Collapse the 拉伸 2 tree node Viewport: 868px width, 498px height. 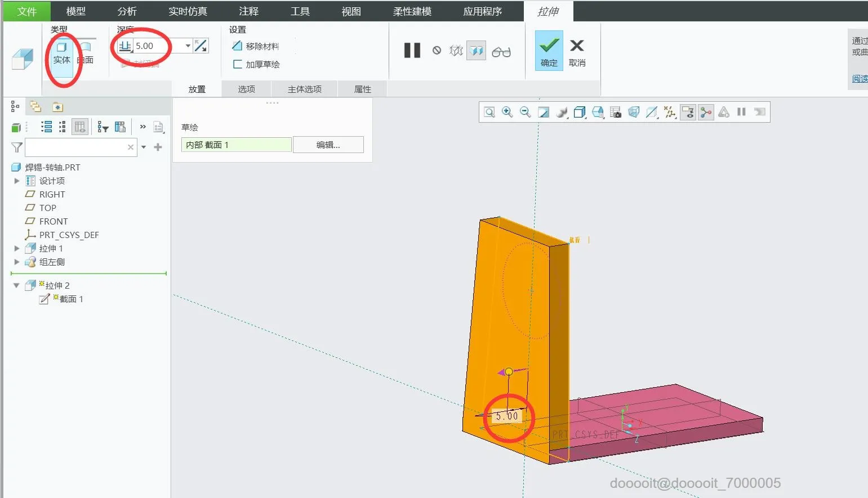[16, 285]
